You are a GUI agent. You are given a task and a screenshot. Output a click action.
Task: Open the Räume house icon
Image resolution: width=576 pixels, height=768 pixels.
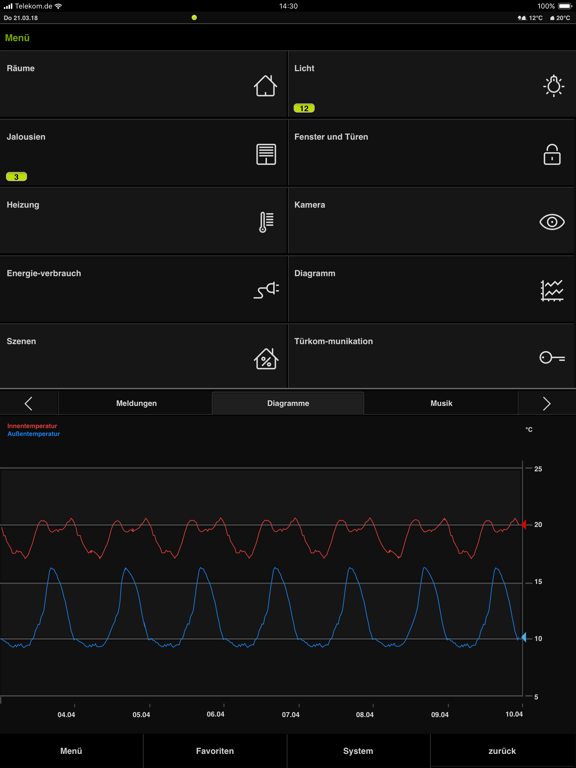pyautogui.click(x=265, y=86)
